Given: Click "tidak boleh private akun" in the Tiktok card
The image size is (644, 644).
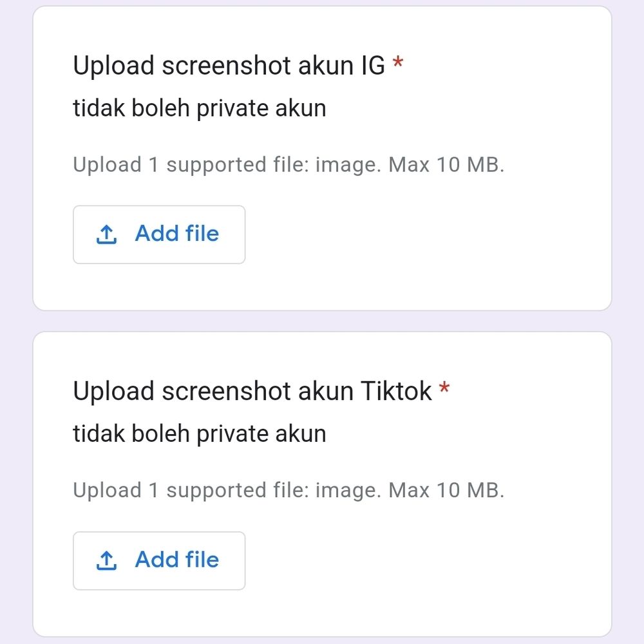Looking at the screenshot, I should pyautogui.click(x=200, y=434).
